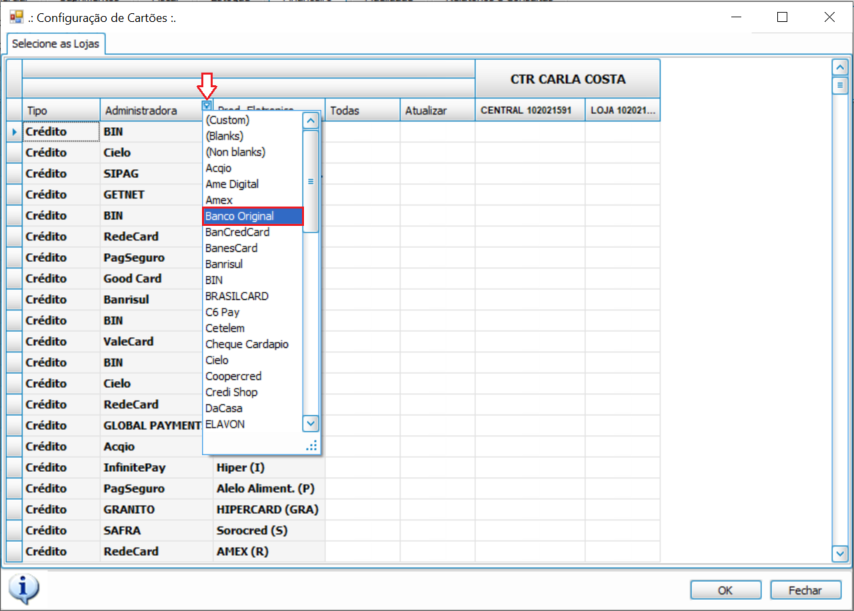Click the Configuração de Cartões window icon
Image resolution: width=854 pixels, height=611 pixels.
pos(16,17)
